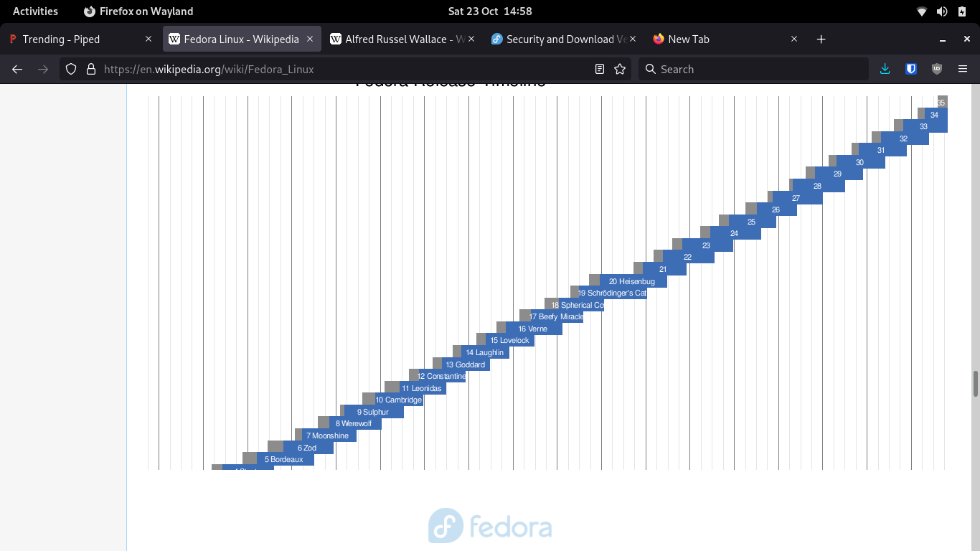Click the 9 Sulphur timeline bar
980x551 pixels.
click(374, 412)
